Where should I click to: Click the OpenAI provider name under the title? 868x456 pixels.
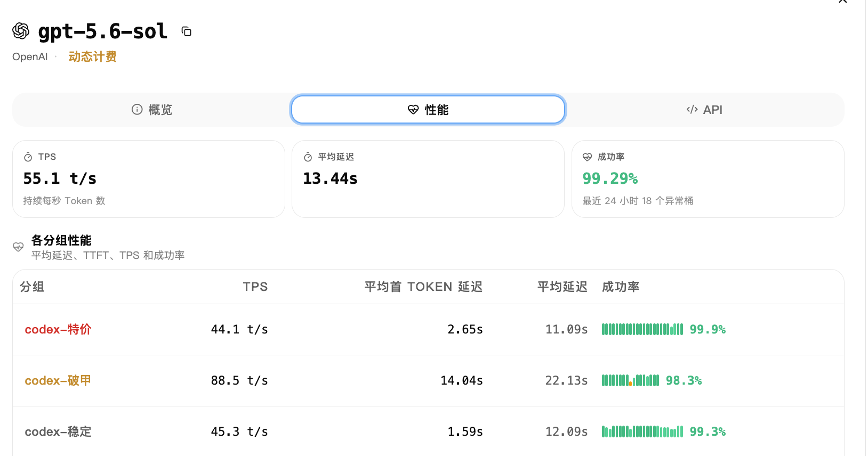(x=30, y=57)
